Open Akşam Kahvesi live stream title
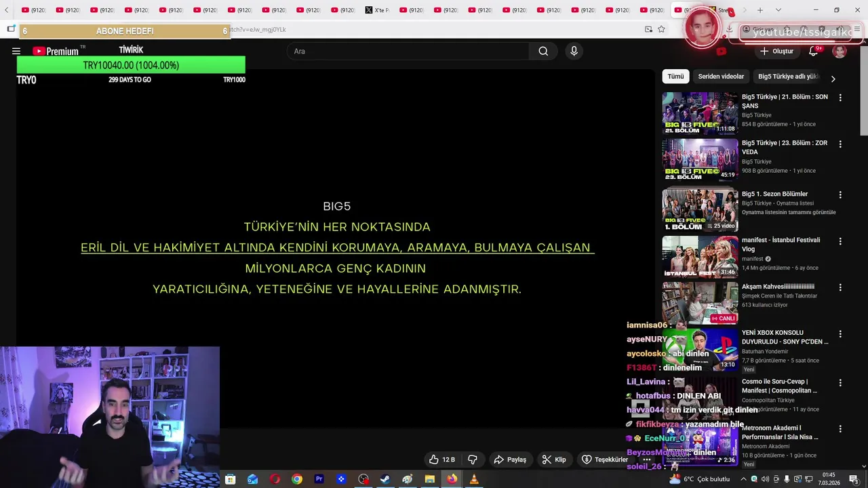The height and width of the screenshot is (488, 868). tap(778, 287)
